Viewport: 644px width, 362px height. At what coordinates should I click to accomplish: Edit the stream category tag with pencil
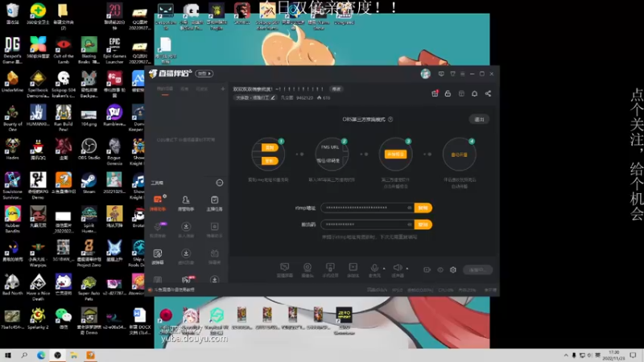(255, 97)
